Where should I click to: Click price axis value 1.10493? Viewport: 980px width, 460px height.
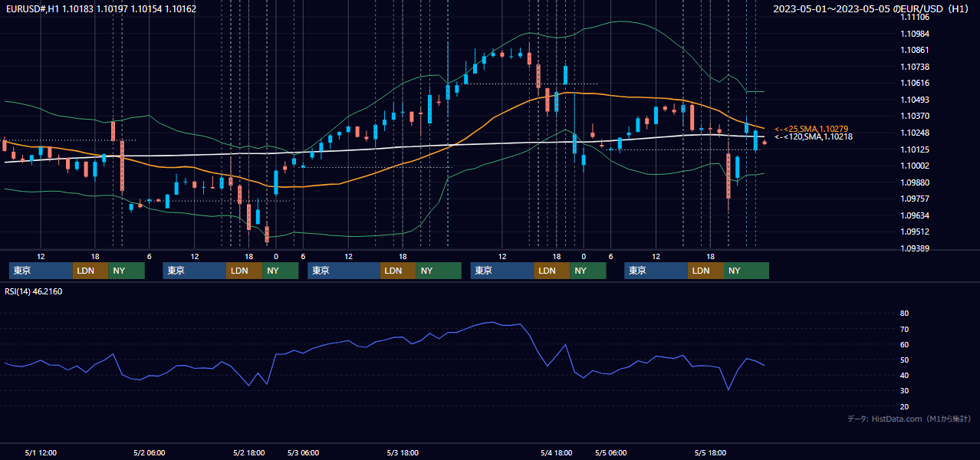915,100
